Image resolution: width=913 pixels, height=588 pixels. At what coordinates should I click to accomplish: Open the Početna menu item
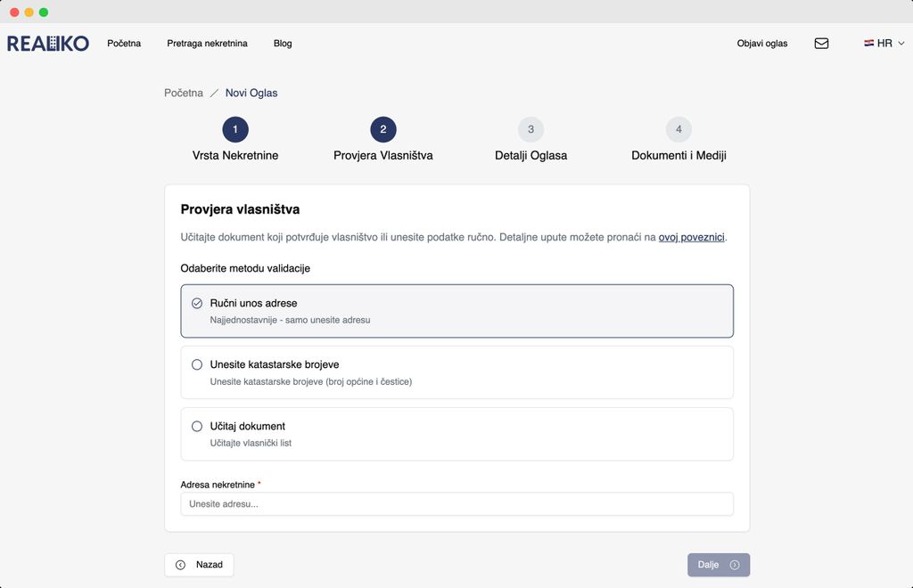point(124,43)
